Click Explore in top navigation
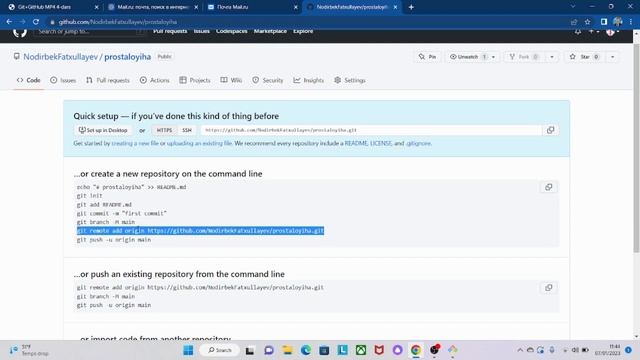 (x=303, y=31)
